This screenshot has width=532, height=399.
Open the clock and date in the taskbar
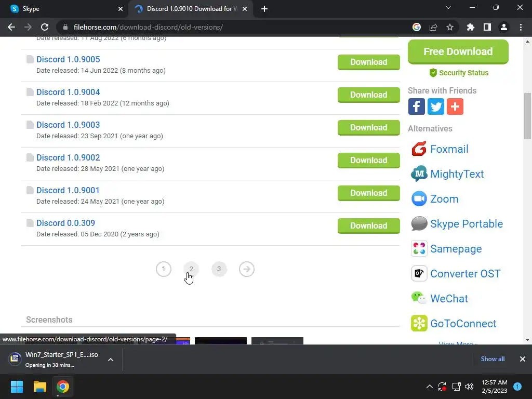tap(495, 387)
